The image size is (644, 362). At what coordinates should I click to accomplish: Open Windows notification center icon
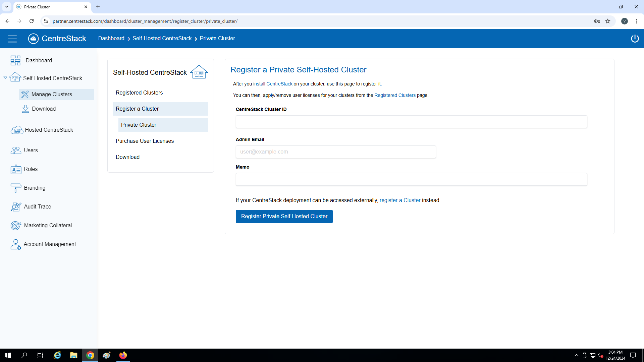point(633,355)
